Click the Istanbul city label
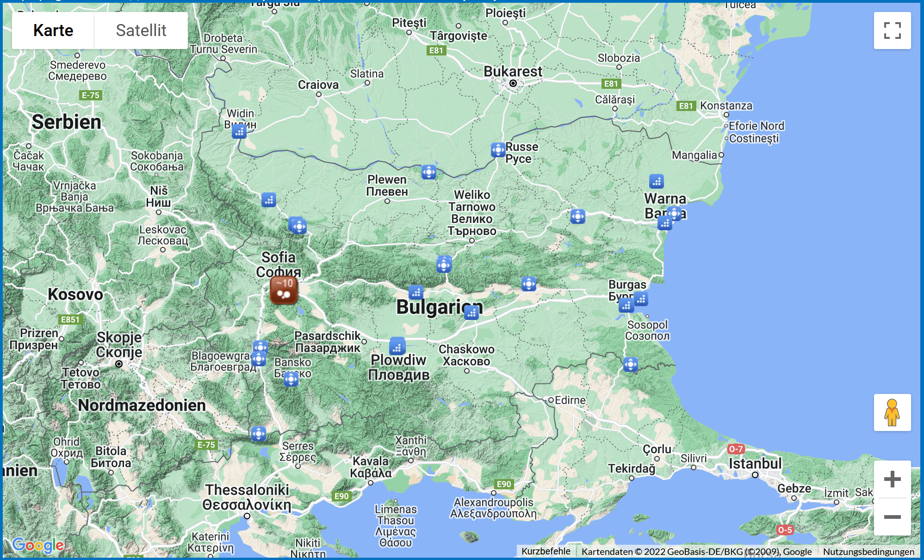This screenshot has height=560, width=924. point(755,463)
